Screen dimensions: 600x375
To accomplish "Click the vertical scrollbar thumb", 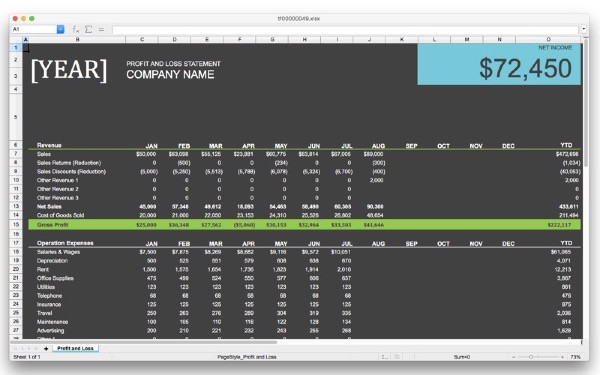I will pyautogui.click(x=585, y=103).
